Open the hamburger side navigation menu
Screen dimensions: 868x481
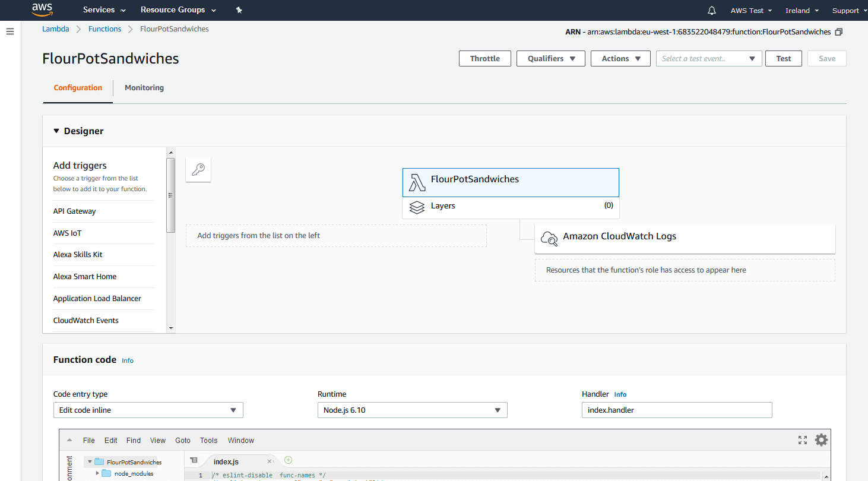click(x=10, y=31)
